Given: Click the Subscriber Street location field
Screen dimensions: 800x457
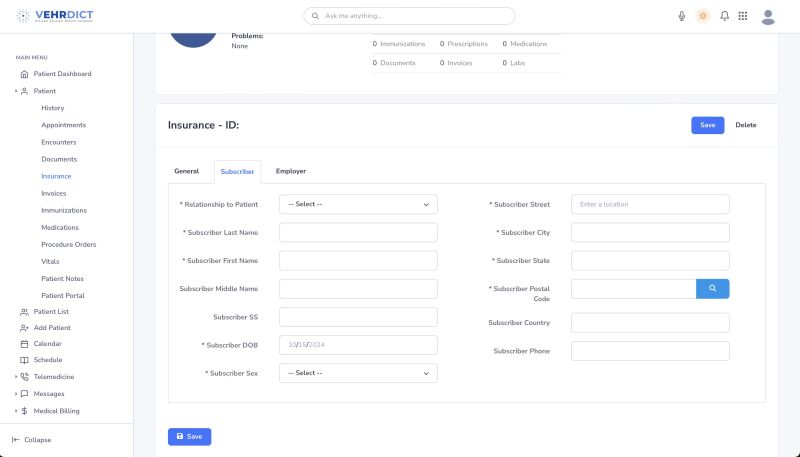Looking at the screenshot, I should 650,204.
